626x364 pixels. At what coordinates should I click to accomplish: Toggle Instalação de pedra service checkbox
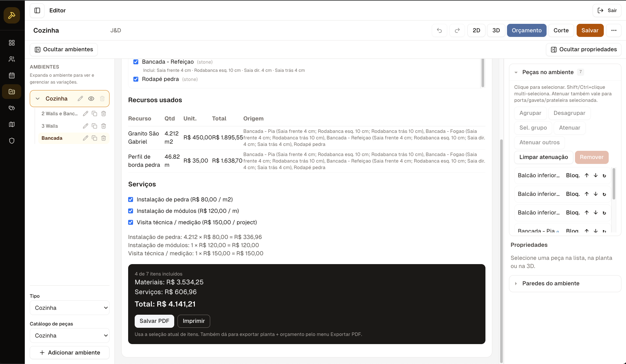[x=131, y=199]
